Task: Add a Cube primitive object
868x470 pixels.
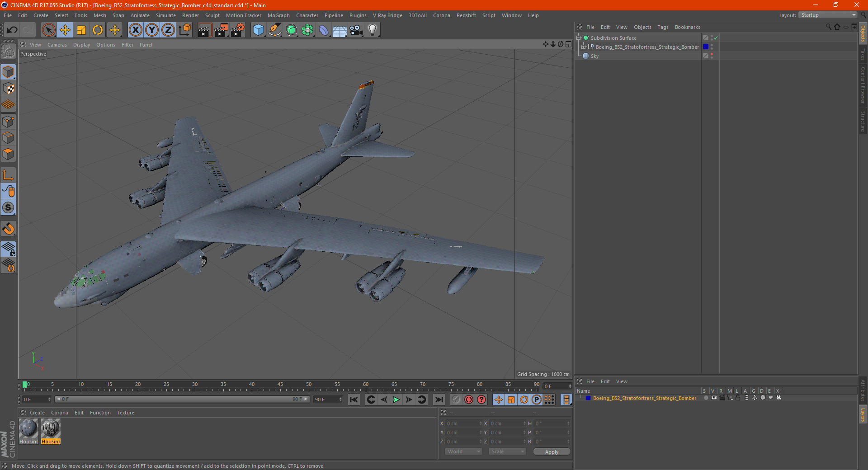Action: 258,30
